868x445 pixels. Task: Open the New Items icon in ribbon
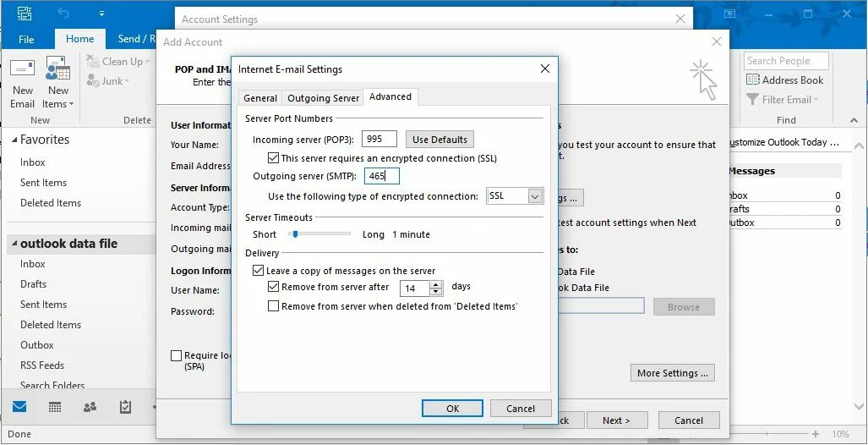tap(57, 69)
